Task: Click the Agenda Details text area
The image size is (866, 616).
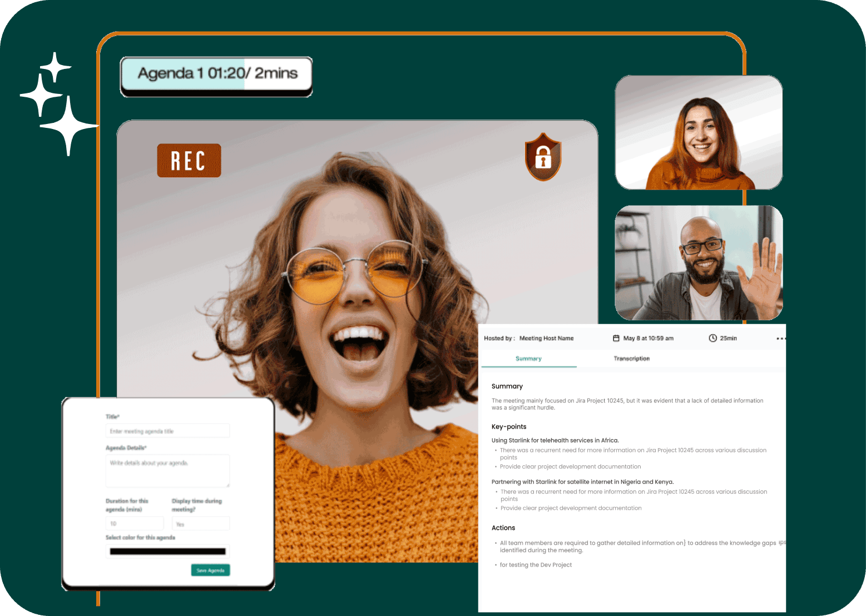Action: 167,471
